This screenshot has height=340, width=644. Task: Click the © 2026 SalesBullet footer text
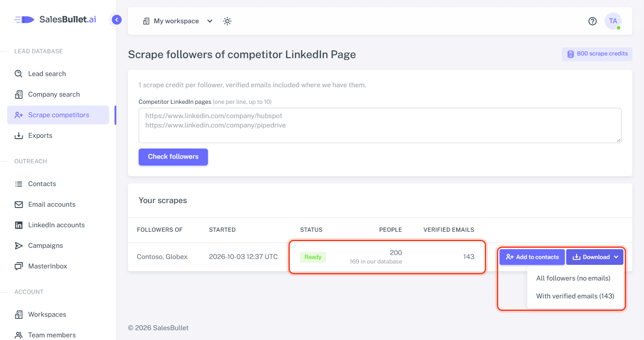pos(158,328)
